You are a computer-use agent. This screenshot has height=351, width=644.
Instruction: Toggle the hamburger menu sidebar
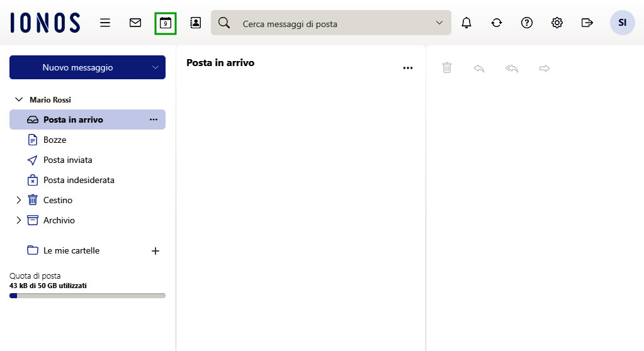(x=105, y=23)
